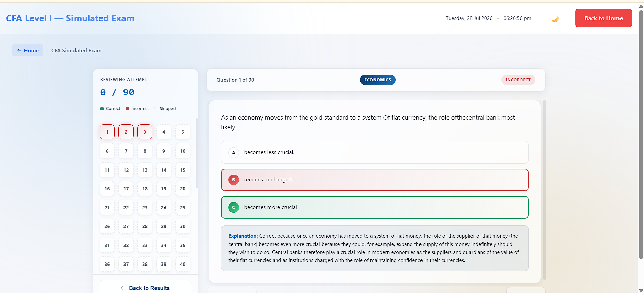Click the Question 1 of 90 label
Image resolution: width=644 pixels, height=293 pixels.
[235, 80]
